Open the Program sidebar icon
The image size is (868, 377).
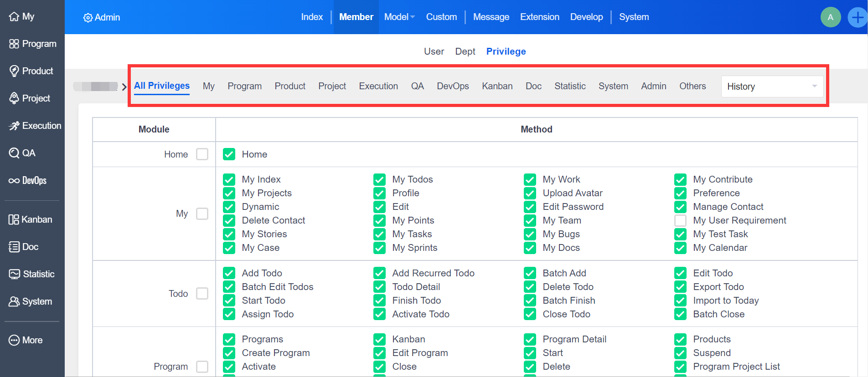[14, 44]
